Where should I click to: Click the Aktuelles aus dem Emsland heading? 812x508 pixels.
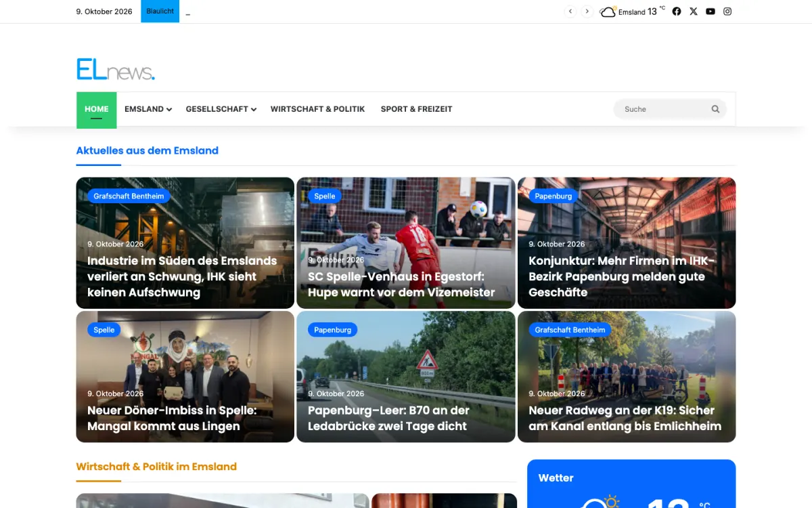pyautogui.click(x=147, y=150)
